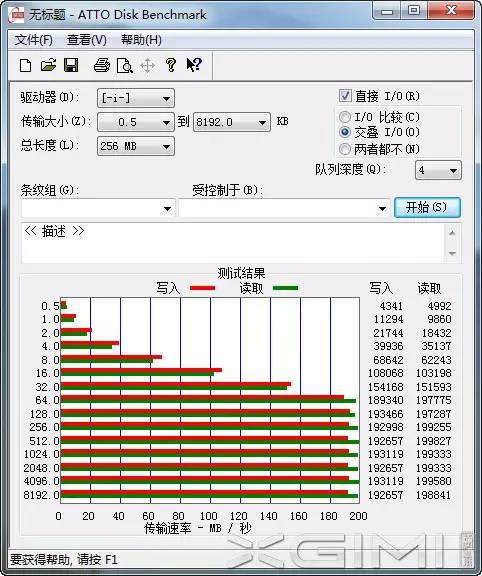Expand the 条纹组 stripe group dropdown
482x576 pixels.
[x=98, y=208]
